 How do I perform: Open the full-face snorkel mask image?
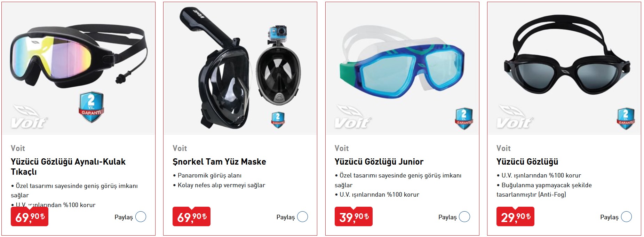click(x=240, y=69)
